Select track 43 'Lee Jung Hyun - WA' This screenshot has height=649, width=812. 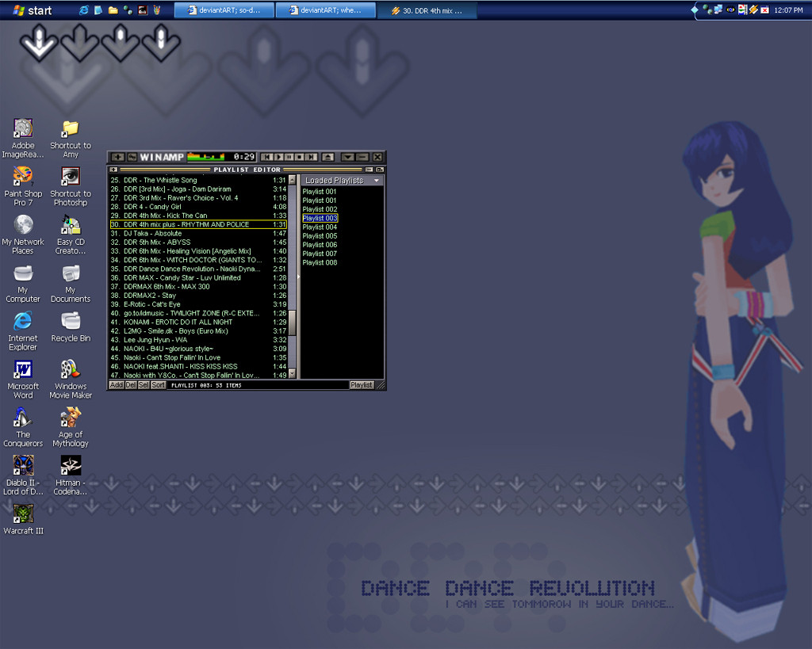click(x=197, y=339)
